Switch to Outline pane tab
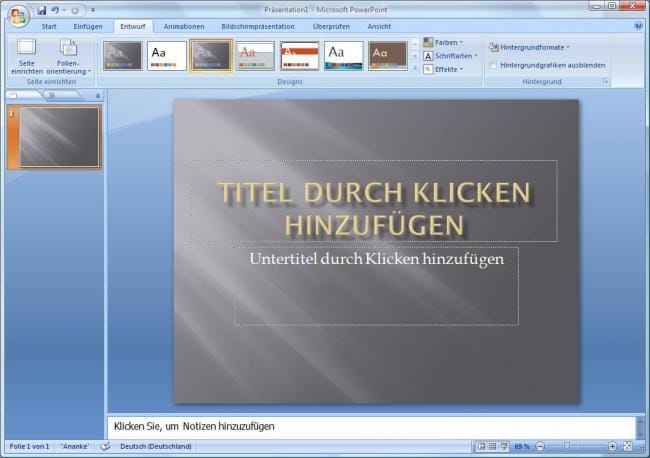This screenshot has width=650, height=458. (62, 96)
